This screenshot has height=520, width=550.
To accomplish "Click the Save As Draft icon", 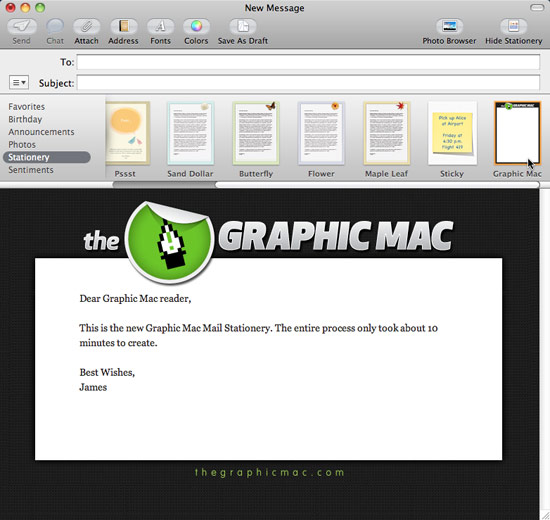I will (x=243, y=26).
